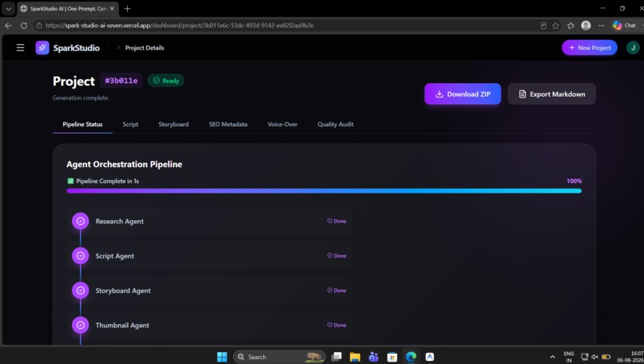
Task: Expand the browser tab actions dropdown
Action: 8,8
